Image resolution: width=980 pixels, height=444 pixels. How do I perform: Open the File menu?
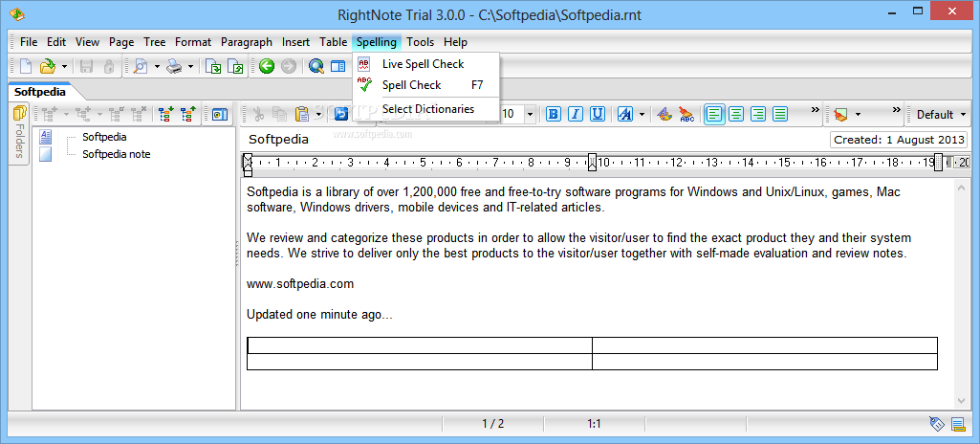pyautogui.click(x=29, y=42)
